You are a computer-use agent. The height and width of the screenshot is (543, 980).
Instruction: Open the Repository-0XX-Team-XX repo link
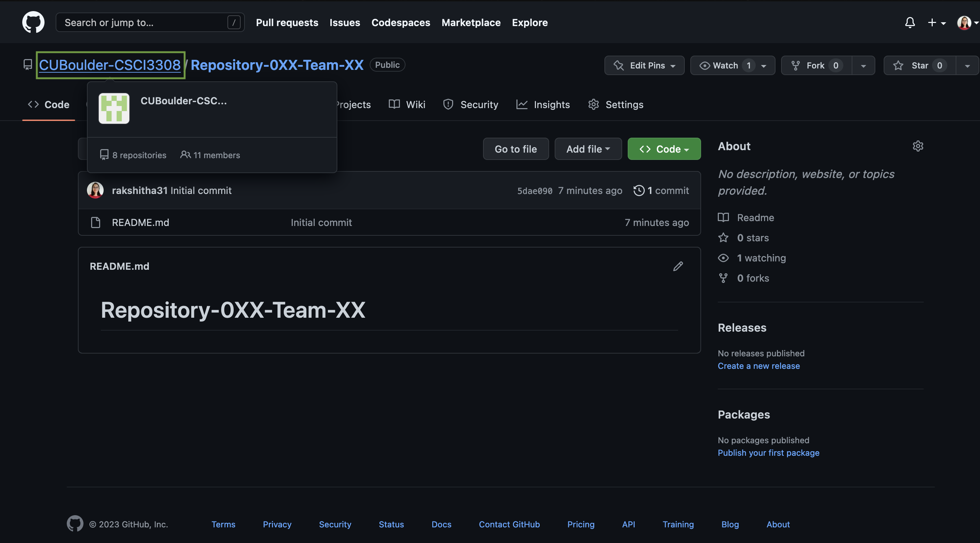(x=277, y=65)
